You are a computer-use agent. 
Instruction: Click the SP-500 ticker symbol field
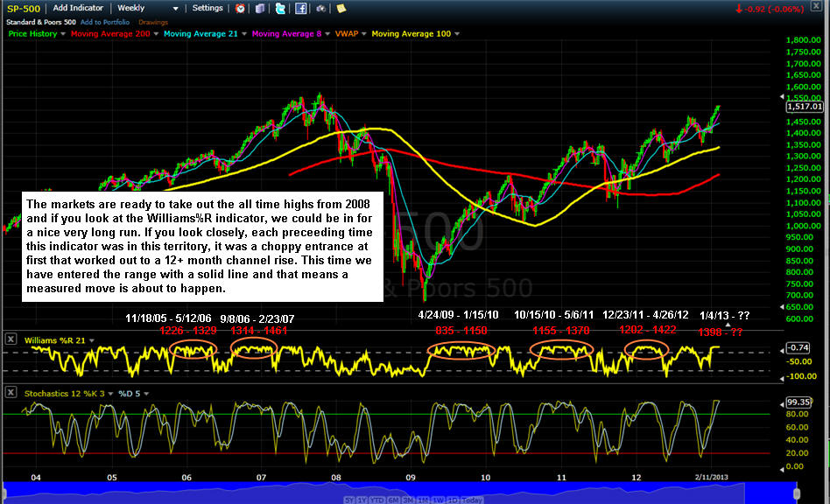(24, 8)
